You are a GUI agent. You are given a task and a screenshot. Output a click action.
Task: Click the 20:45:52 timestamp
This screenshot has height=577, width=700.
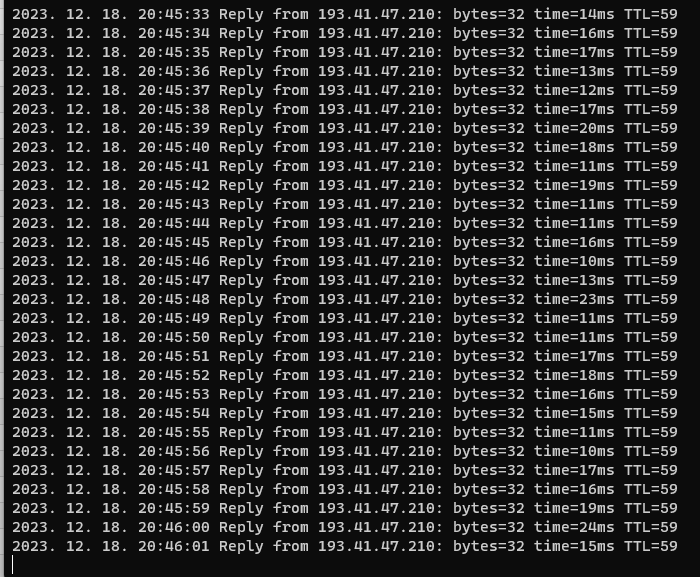pos(174,375)
